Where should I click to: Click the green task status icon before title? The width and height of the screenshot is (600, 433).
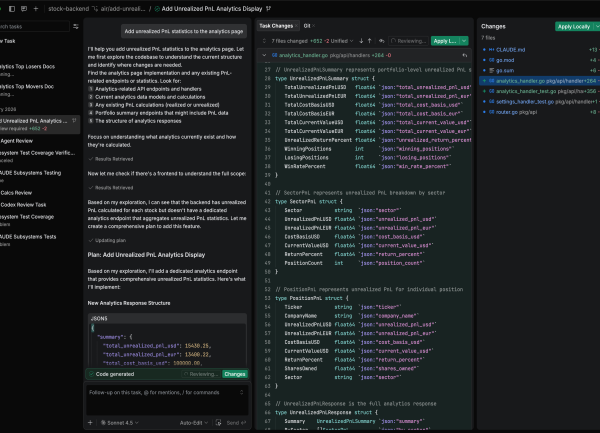[157, 8]
